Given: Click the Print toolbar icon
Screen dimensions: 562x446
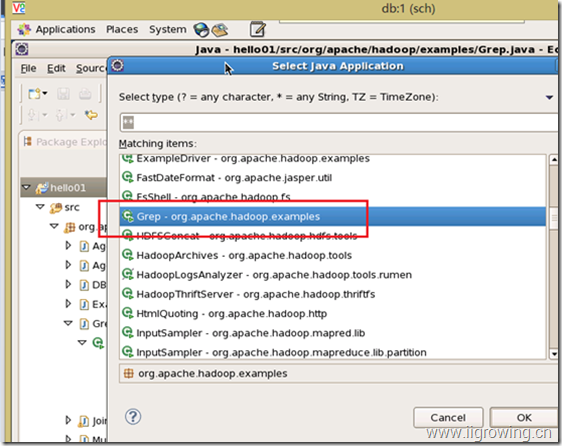Looking at the screenshot, I should (85, 94).
